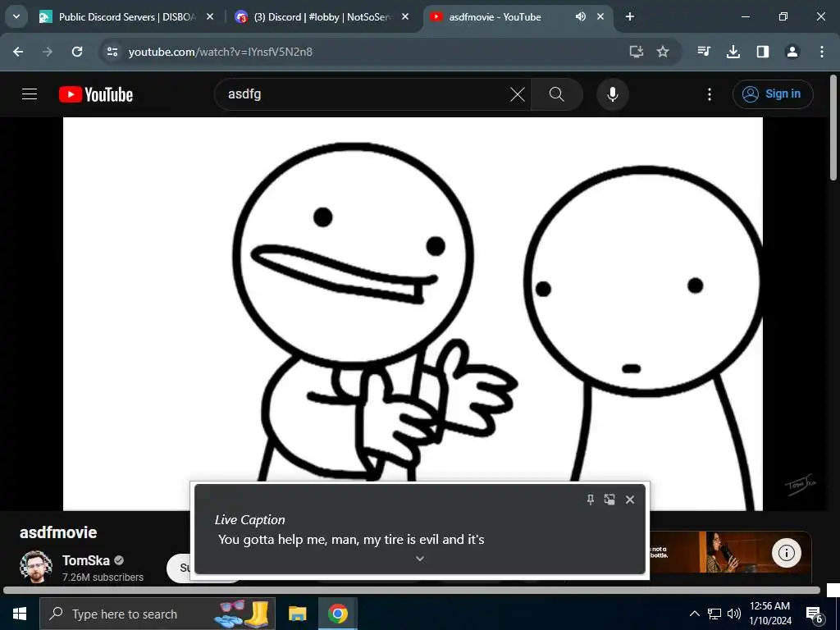Expand Live Caption with down chevron
This screenshot has height=630, width=840.
[x=420, y=559]
